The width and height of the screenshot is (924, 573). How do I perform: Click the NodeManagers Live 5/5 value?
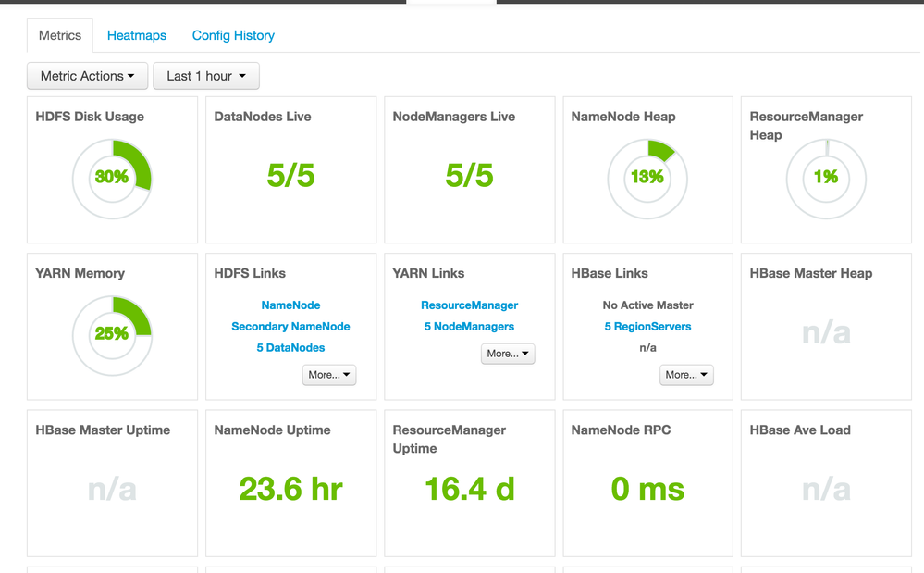tap(469, 176)
